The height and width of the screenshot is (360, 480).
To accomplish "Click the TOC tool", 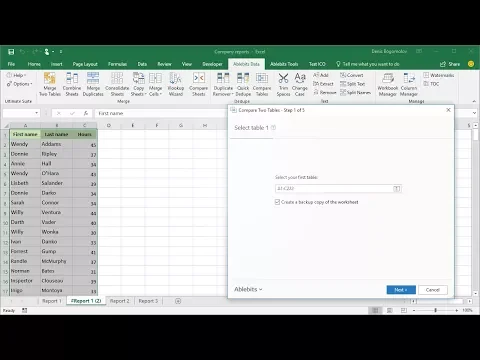I will click(x=431, y=84).
